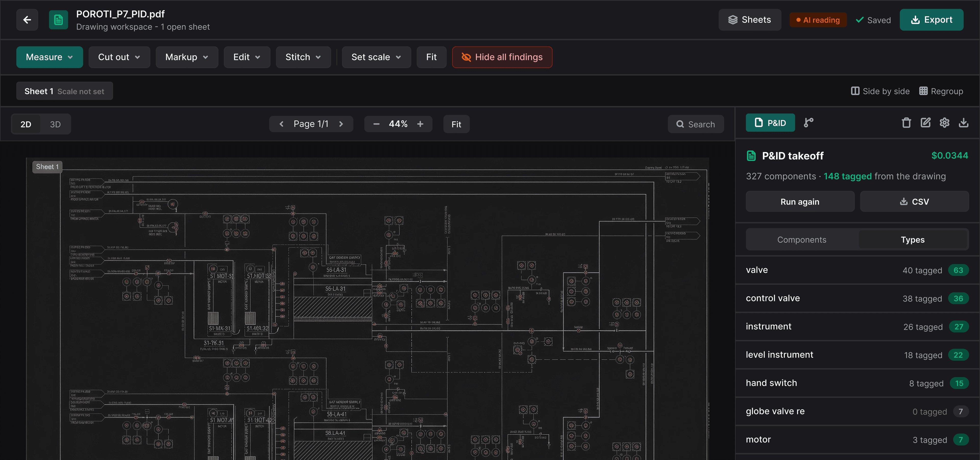Go to previous page arrow
The height and width of the screenshot is (460, 980).
click(x=281, y=124)
